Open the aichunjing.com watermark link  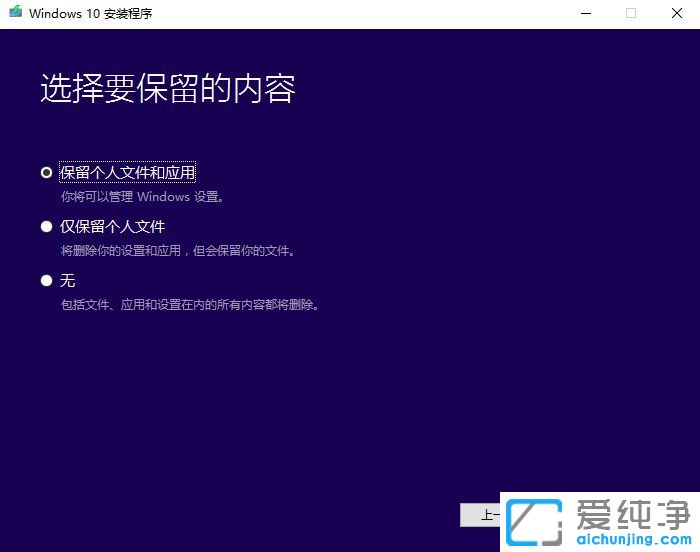pos(631,540)
